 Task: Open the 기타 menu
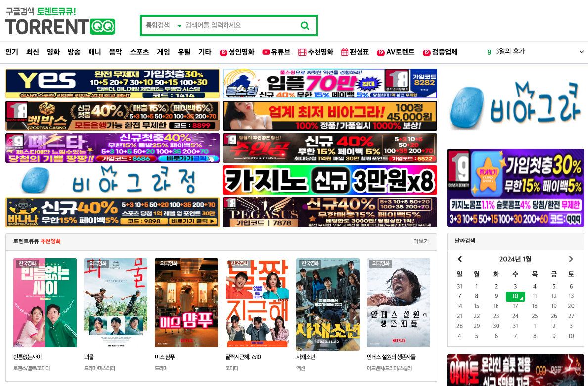point(205,52)
